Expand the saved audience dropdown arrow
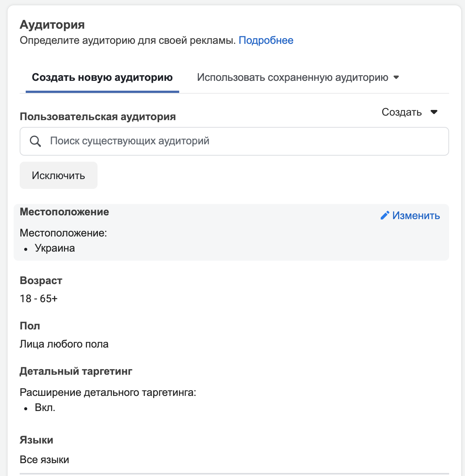Screen dimensions: 465x476 click(x=396, y=77)
